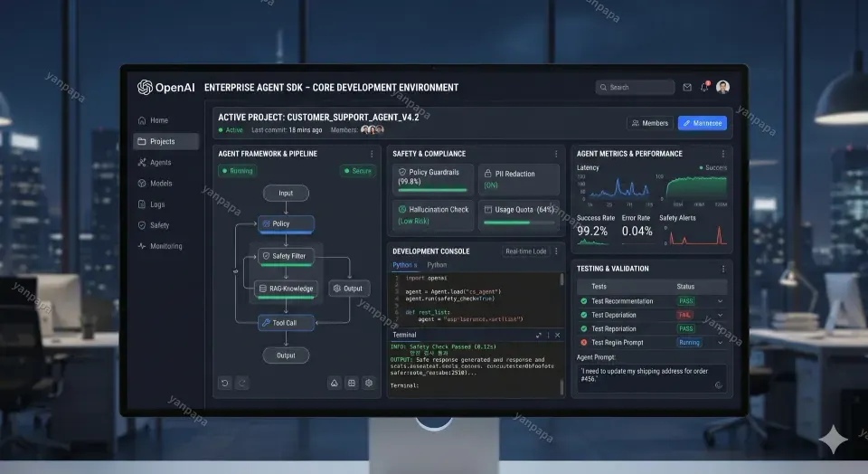Click the code editor scrollbar

(561, 280)
